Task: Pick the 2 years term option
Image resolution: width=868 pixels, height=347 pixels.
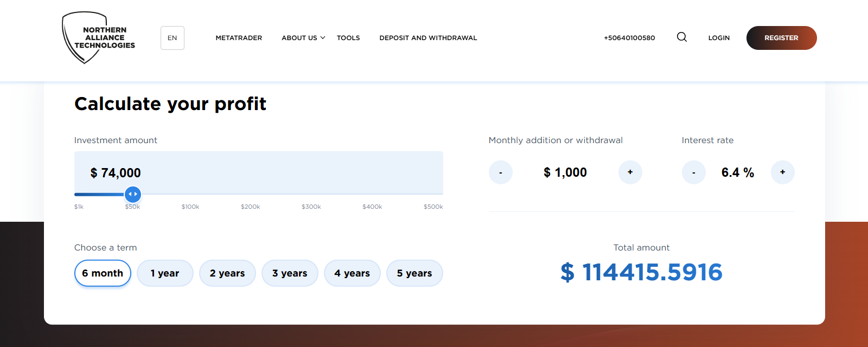Action: [227, 273]
